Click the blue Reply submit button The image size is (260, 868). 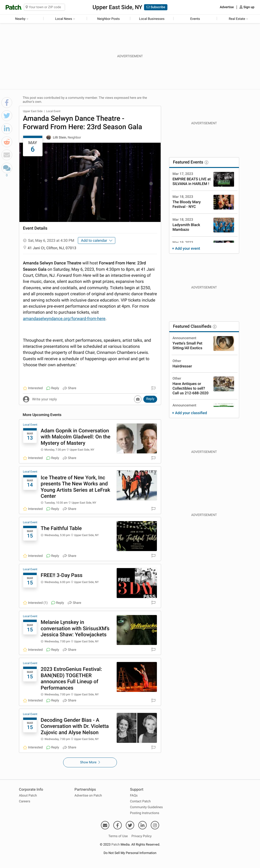coord(150,399)
